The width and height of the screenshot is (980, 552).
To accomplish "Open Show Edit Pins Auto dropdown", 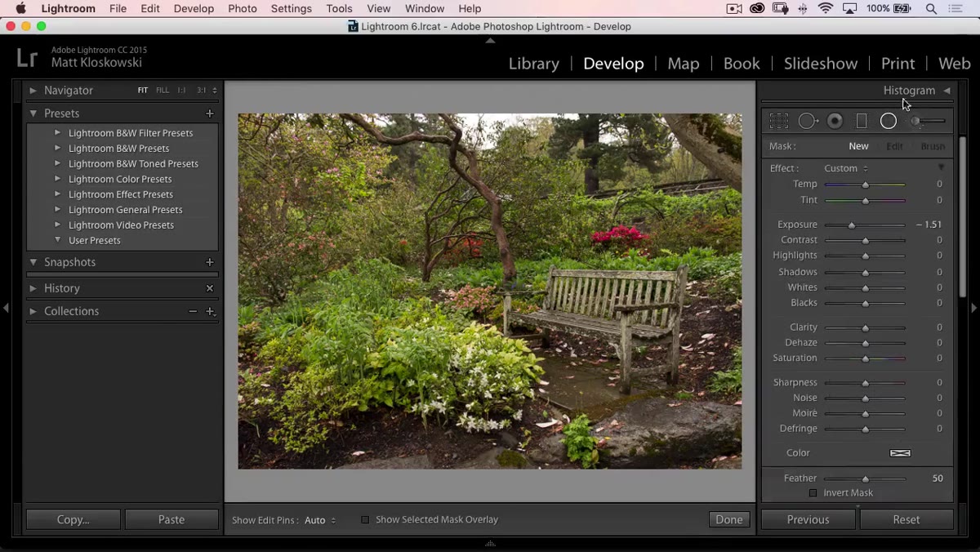I will click(320, 520).
